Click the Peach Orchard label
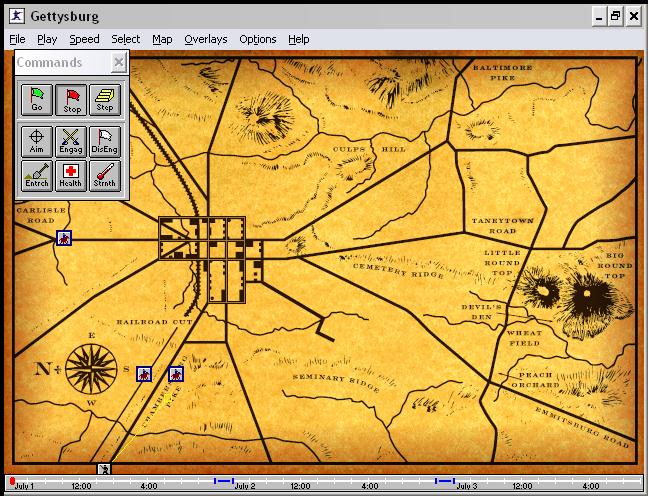Image resolution: width=648 pixels, height=496 pixels. (536, 380)
